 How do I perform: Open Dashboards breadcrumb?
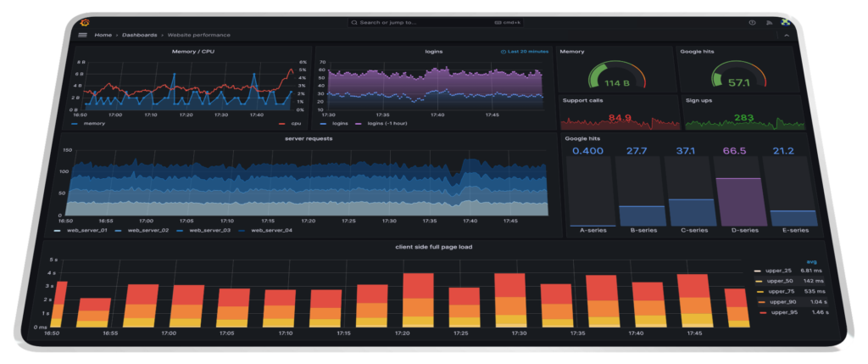(x=140, y=35)
